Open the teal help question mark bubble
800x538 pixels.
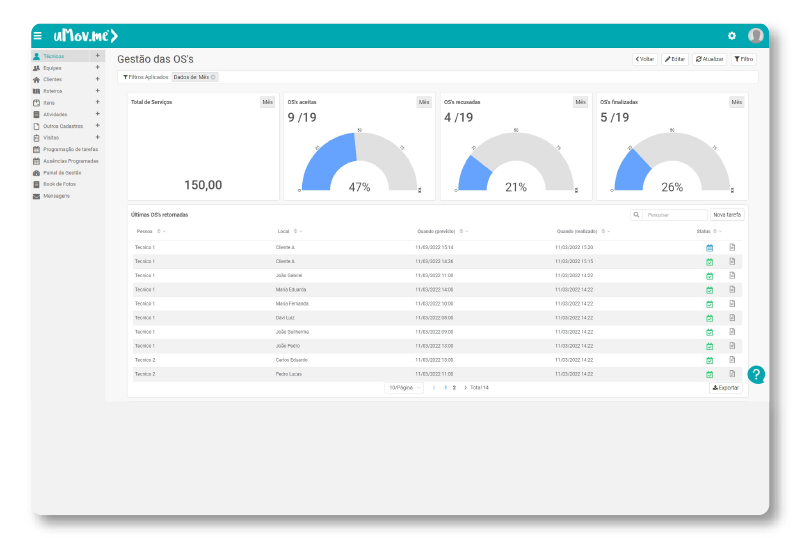coord(757,375)
